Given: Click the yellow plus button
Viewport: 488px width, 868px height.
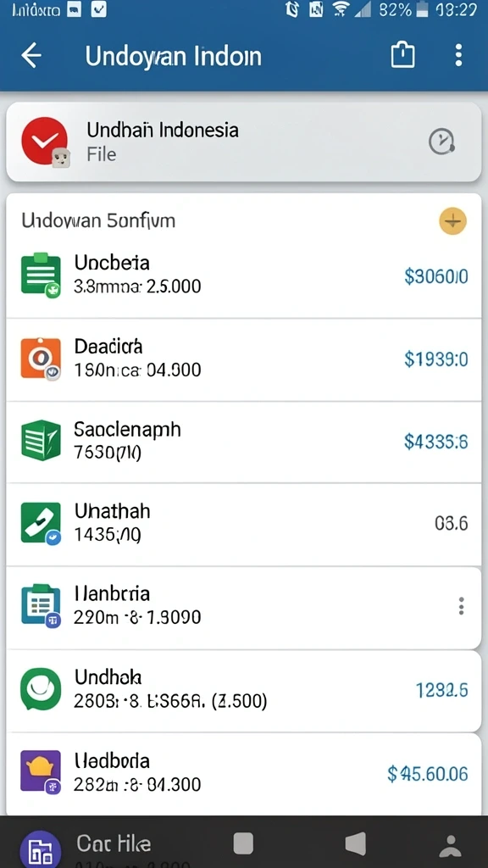Looking at the screenshot, I should coord(452,221).
